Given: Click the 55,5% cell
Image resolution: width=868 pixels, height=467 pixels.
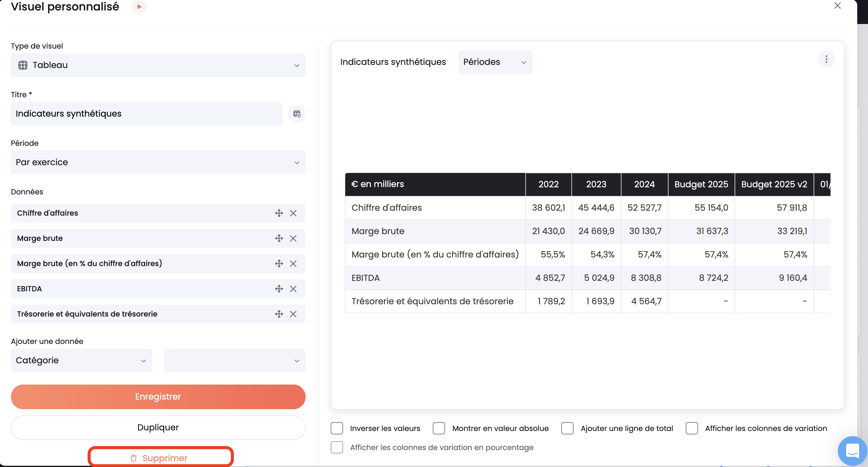Looking at the screenshot, I should (x=548, y=255).
